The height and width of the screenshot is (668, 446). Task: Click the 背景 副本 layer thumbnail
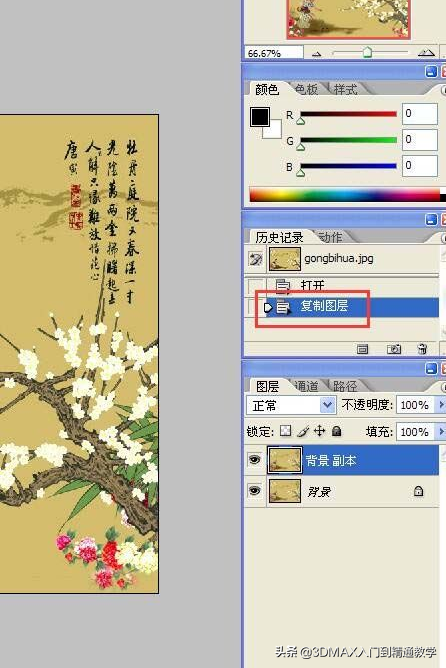click(285, 460)
